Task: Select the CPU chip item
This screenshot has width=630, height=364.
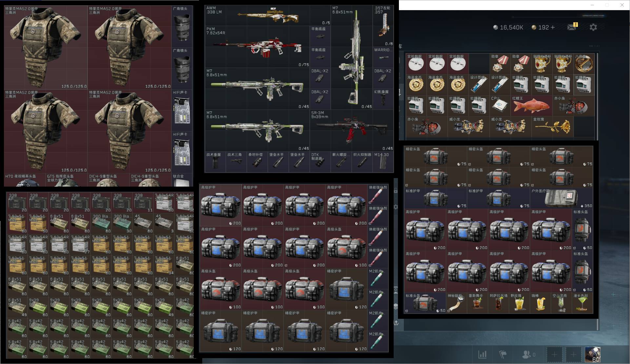Action: (500, 106)
